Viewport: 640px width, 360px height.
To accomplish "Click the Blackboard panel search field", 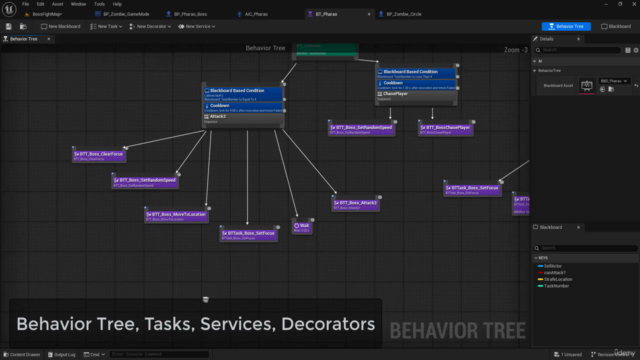I will [585, 248].
